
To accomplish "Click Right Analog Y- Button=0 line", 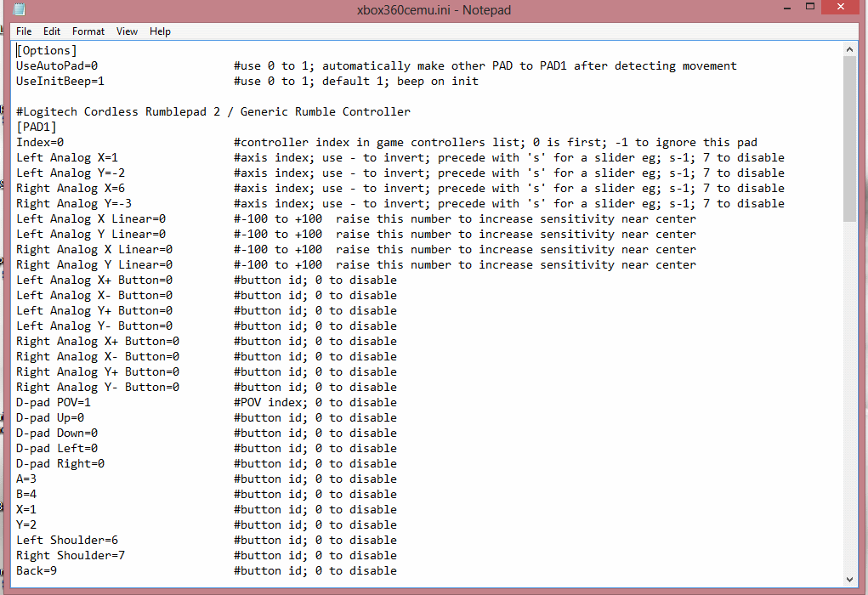I will point(98,388).
